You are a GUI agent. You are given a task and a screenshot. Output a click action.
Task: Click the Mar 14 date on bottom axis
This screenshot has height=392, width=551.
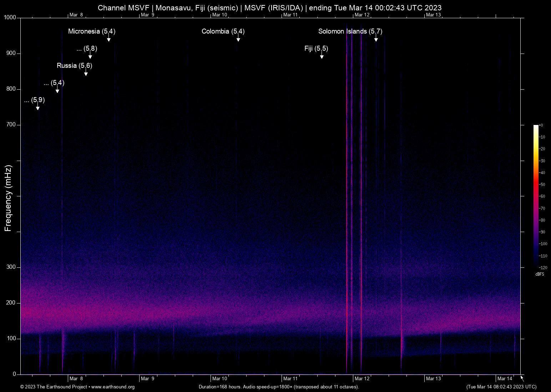(x=505, y=378)
